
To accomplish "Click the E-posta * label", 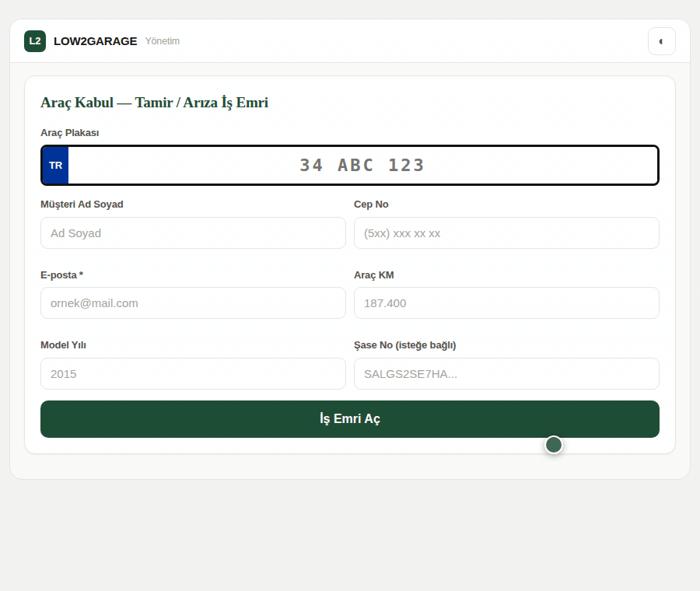I will click(61, 275).
